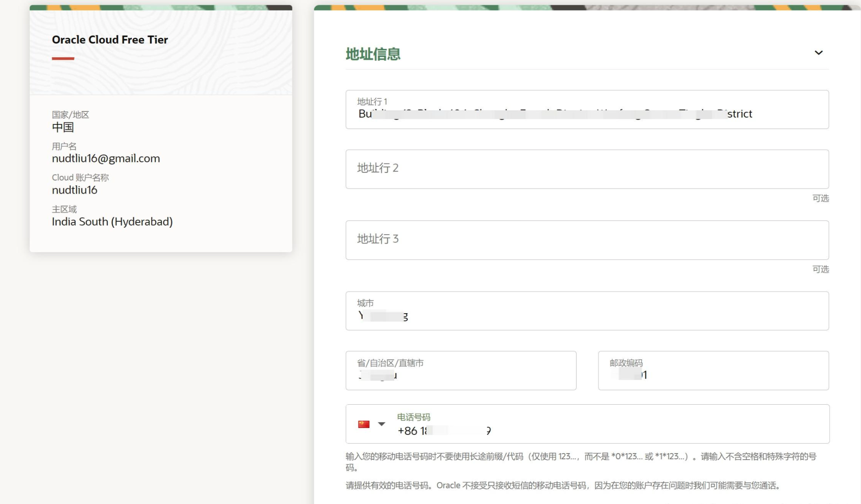Click the India South (Hyderabad) region text
Image resolution: width=861 pixels, height=504 pixels.
click(112, 222)
